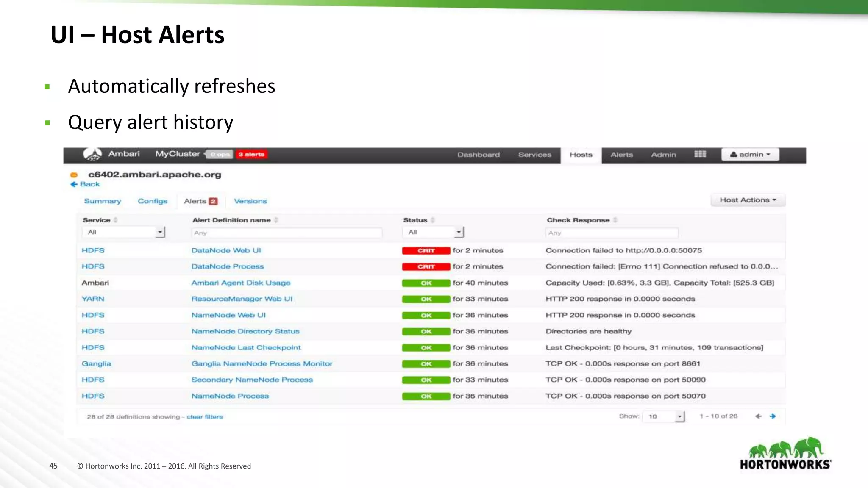Open Dashboard in top navigation
This screenshot has width=868, height=488.
click(x=479, y=155)
